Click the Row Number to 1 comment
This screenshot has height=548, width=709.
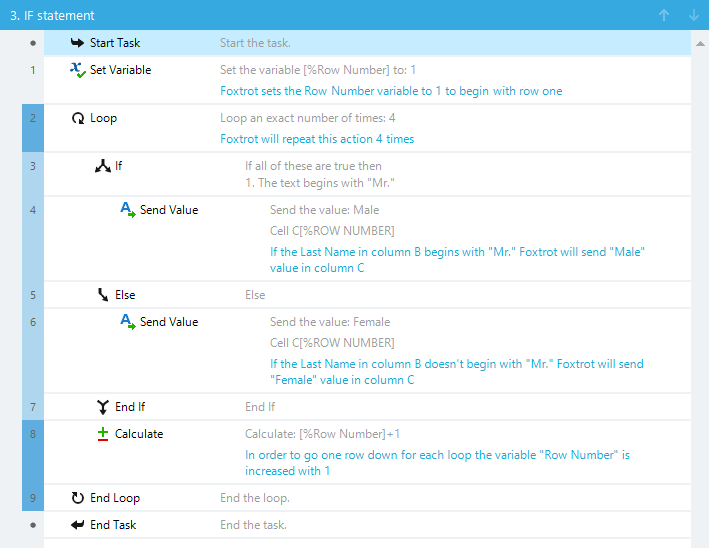pos(391,91)
